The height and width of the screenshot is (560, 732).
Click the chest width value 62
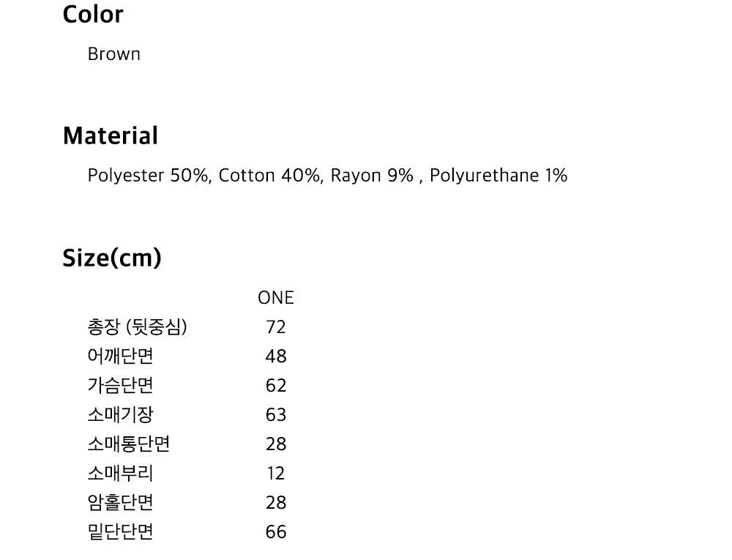(x=275, y=386)
